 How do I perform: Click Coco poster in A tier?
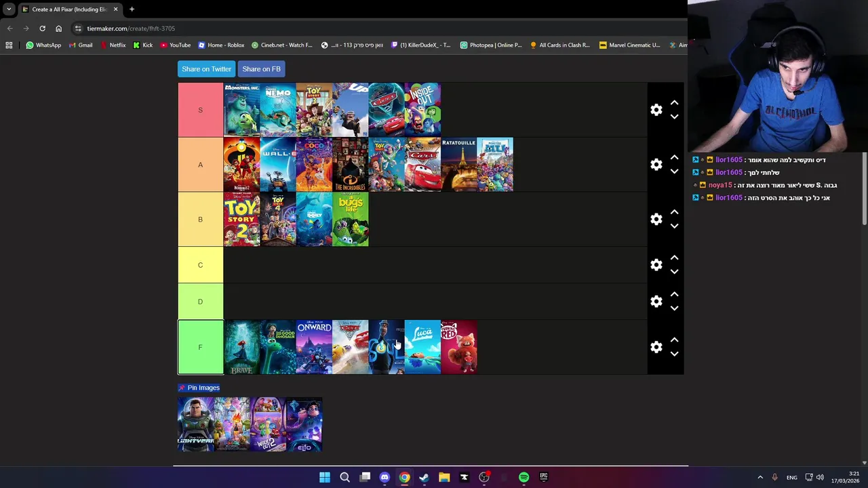(314, 165)
